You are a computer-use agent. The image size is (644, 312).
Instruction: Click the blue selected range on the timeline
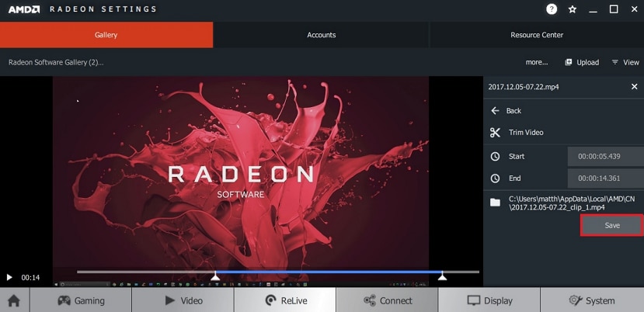(329, 272)
